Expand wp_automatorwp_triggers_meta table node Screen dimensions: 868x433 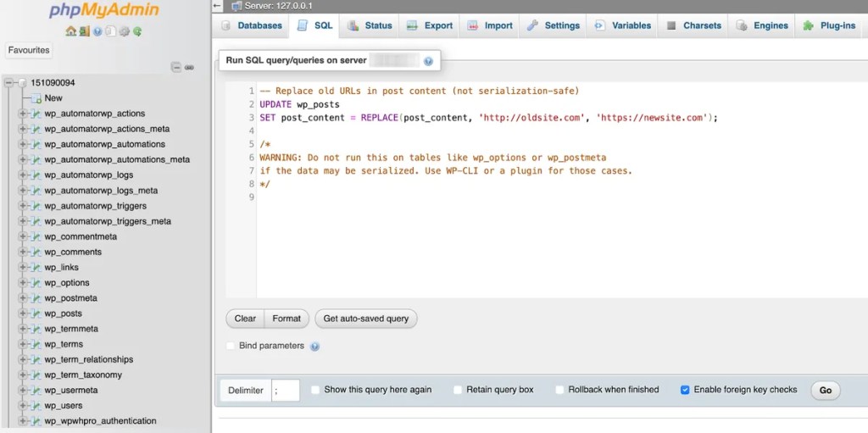(x=23, y=221)
